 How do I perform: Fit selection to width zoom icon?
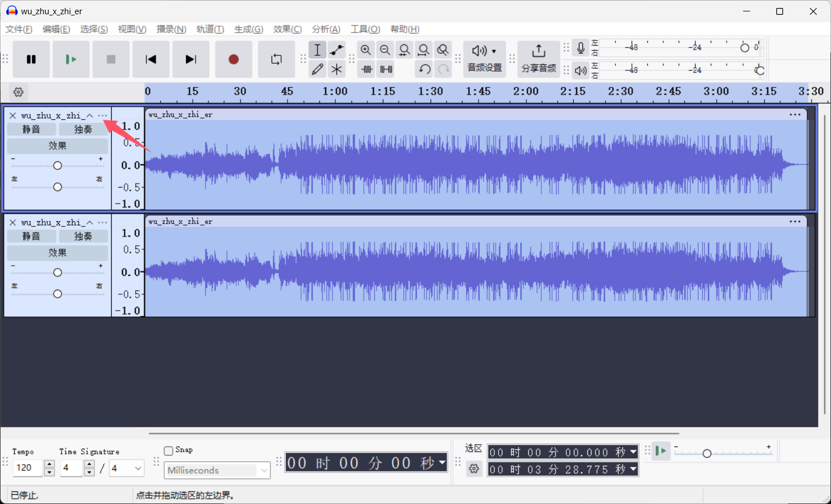pyautogui.click(x=404, y=50)
